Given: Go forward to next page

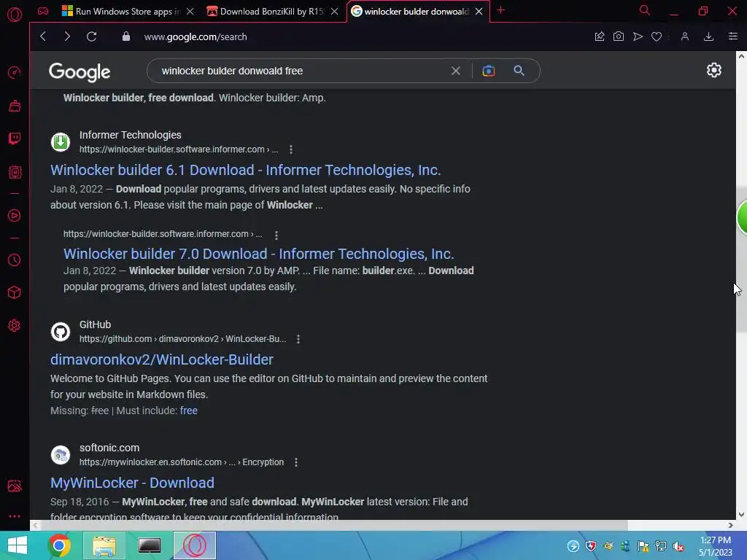Looking at the screenshot, I should [66, 36].
